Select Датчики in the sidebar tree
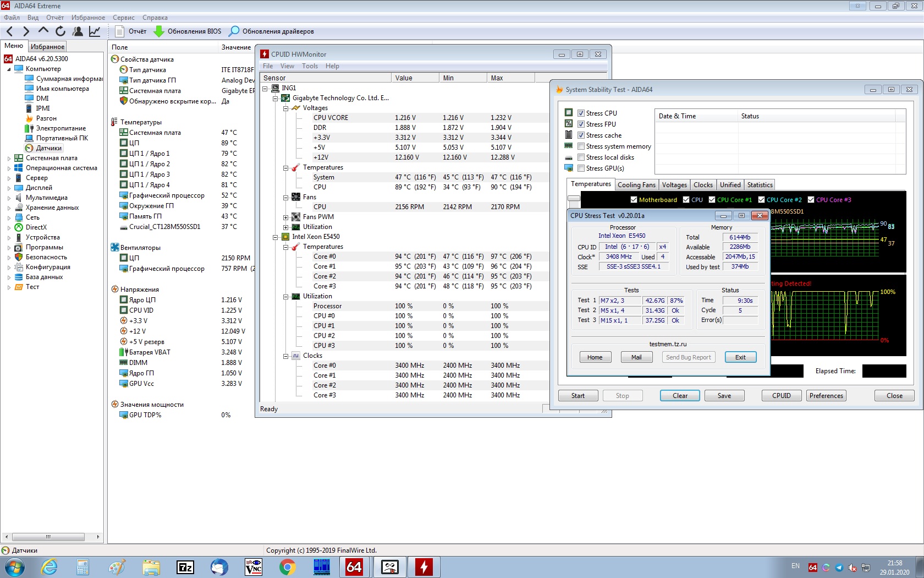The image size is (924, 578). (48, 148)
